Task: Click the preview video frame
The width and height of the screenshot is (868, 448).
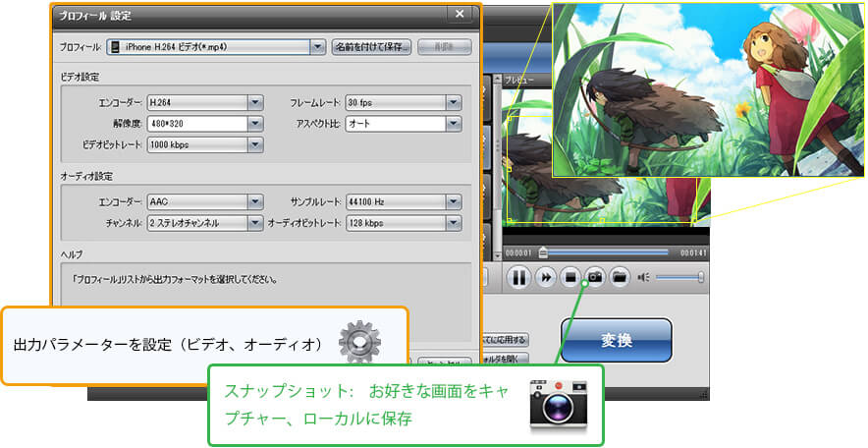Action: 606,156
